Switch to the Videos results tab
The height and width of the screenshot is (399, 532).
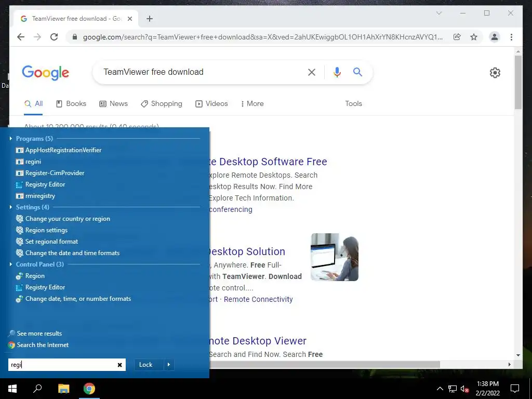(211, 104)
